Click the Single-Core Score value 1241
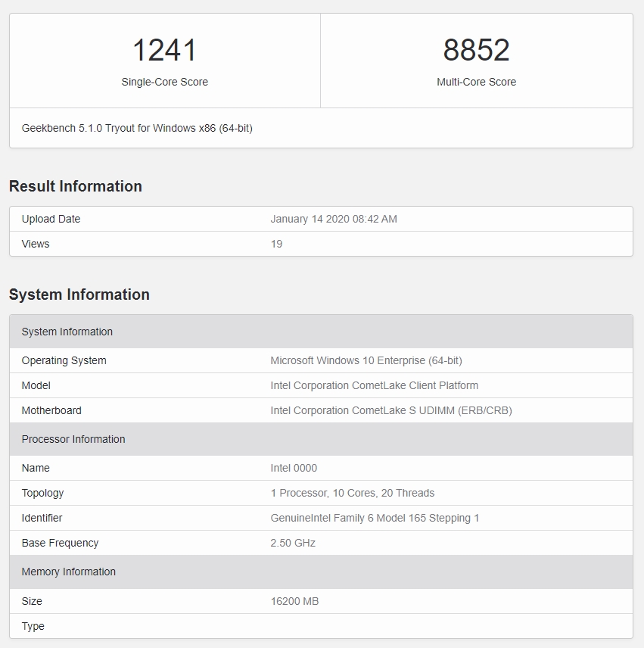Viewport: 644px width, 648px height. click(164, 51)
